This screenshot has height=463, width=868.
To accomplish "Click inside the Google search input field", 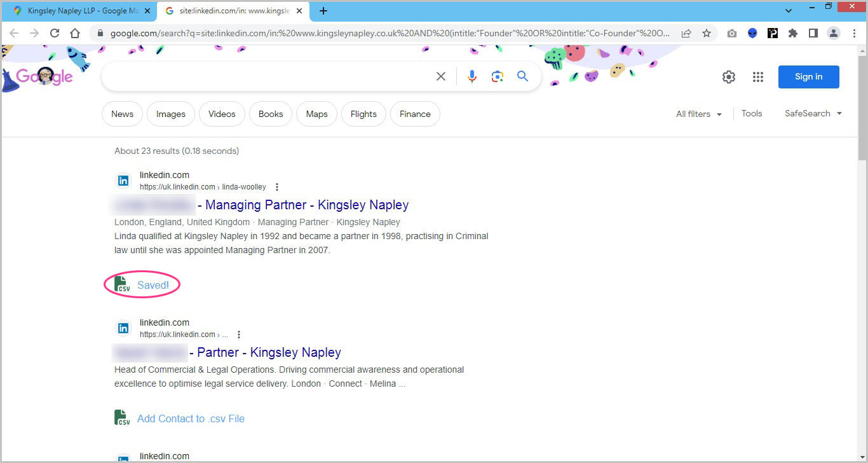I will pyautogui.click(x=267, y=76).
